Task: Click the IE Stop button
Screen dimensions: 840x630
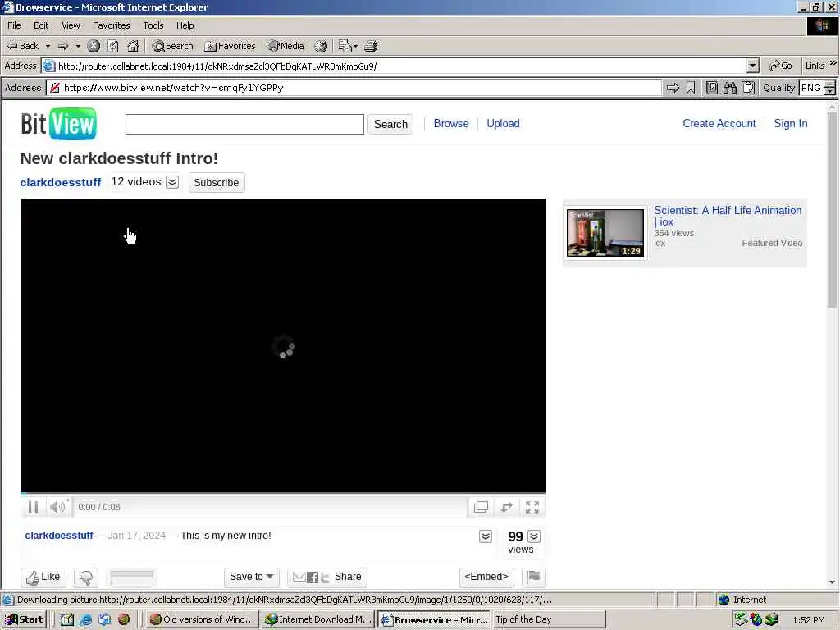Action: coord(94,46)
